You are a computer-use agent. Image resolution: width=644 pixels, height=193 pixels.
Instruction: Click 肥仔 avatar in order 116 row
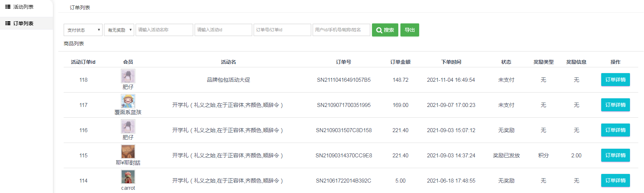coord(128,126)
